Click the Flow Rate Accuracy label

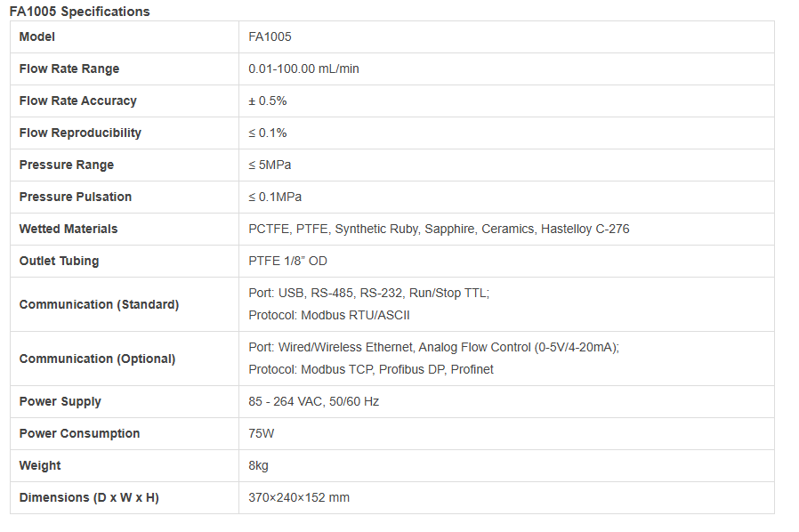78,101
